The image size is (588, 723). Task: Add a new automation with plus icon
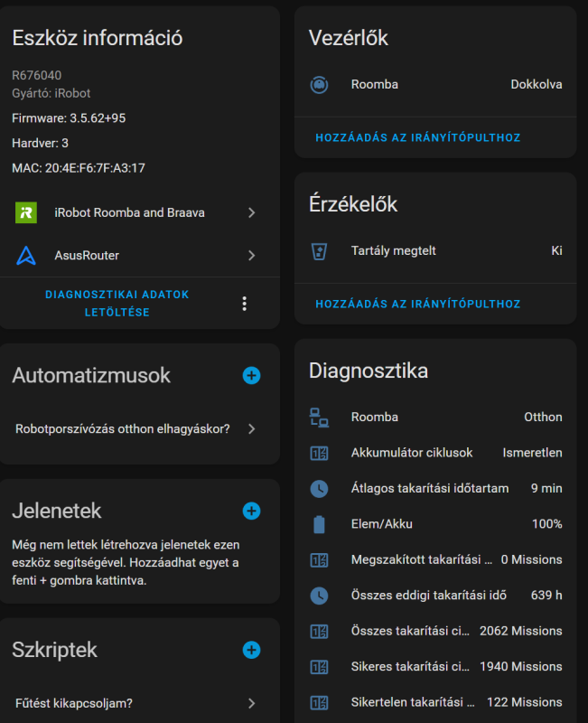tap(251, 375)
